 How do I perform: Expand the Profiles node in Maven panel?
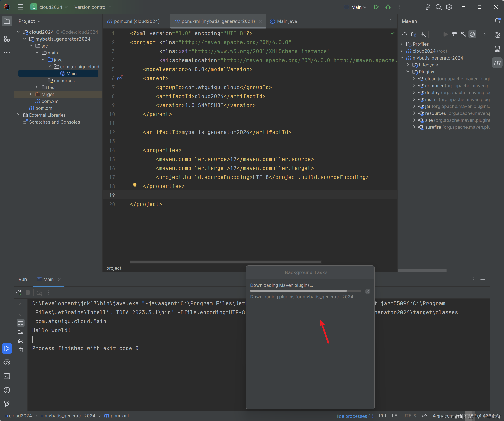[x=402, y=44]
